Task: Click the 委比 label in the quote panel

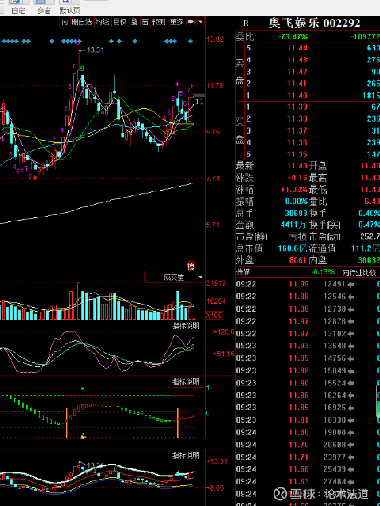Action: point(245,36)
